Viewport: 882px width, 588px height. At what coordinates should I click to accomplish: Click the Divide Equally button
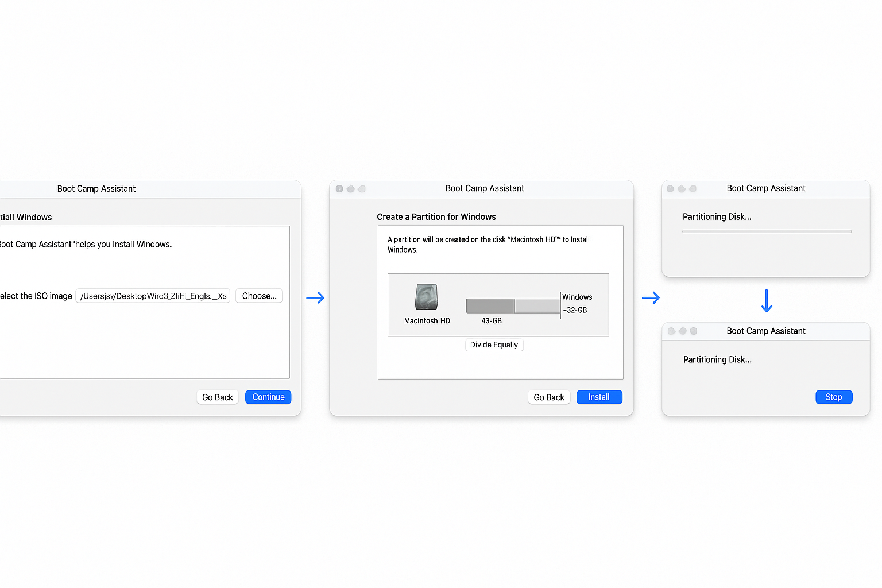[494, 345]
